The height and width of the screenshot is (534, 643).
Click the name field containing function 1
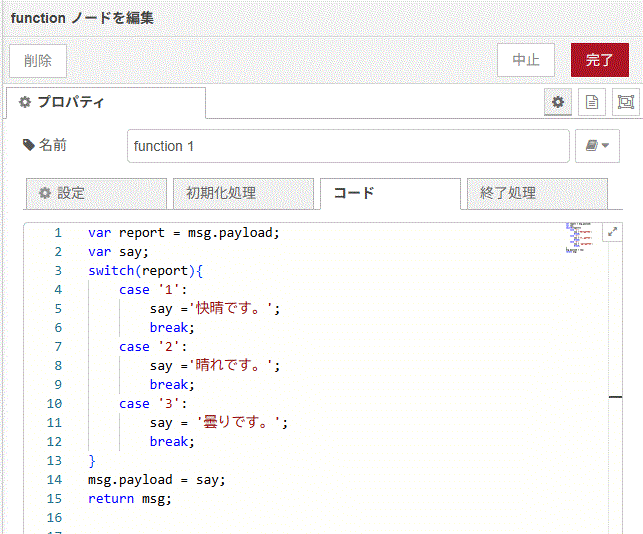coord(347,146)
